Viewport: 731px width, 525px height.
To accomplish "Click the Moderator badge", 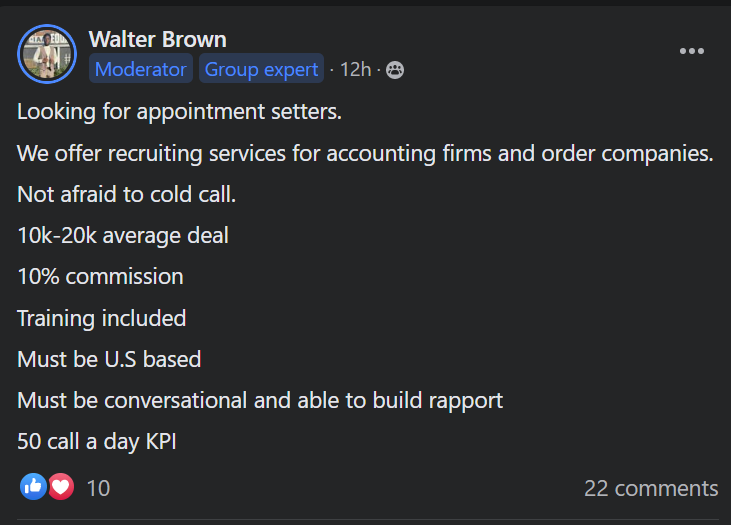I will tap(141, 69).
